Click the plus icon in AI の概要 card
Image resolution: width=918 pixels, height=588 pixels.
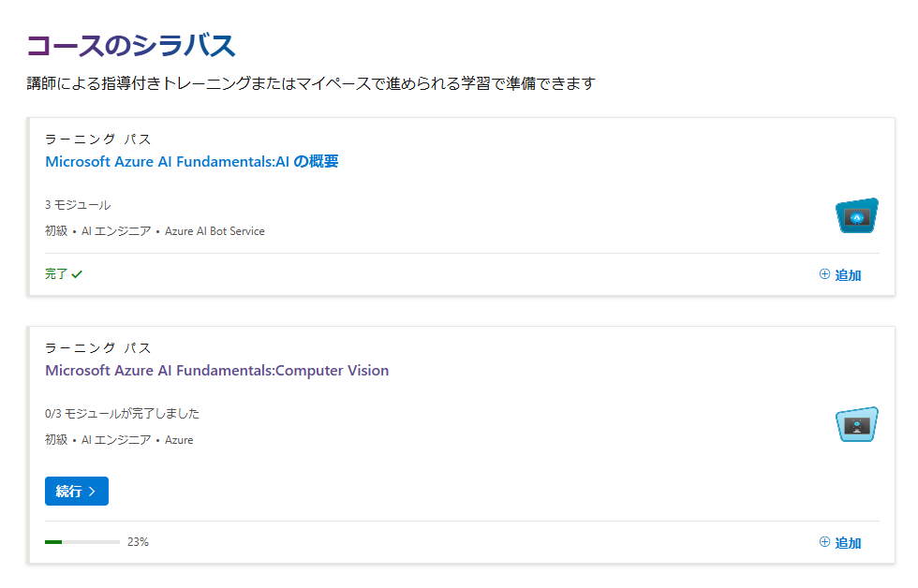(824, 274)
